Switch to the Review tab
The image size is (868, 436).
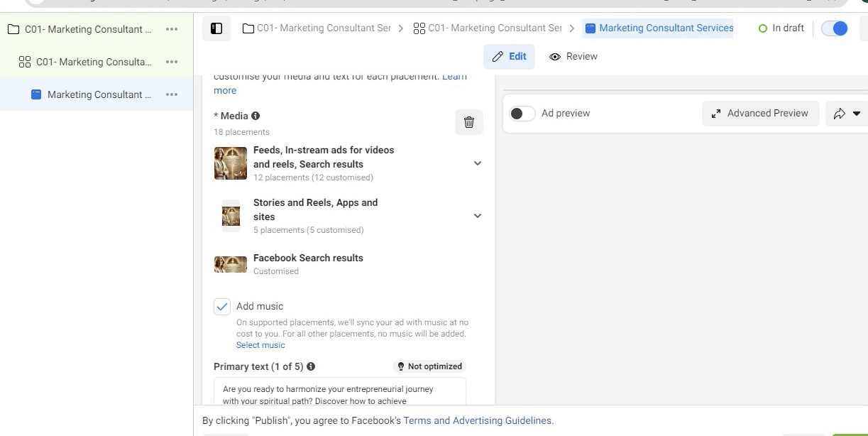(573, 56)
